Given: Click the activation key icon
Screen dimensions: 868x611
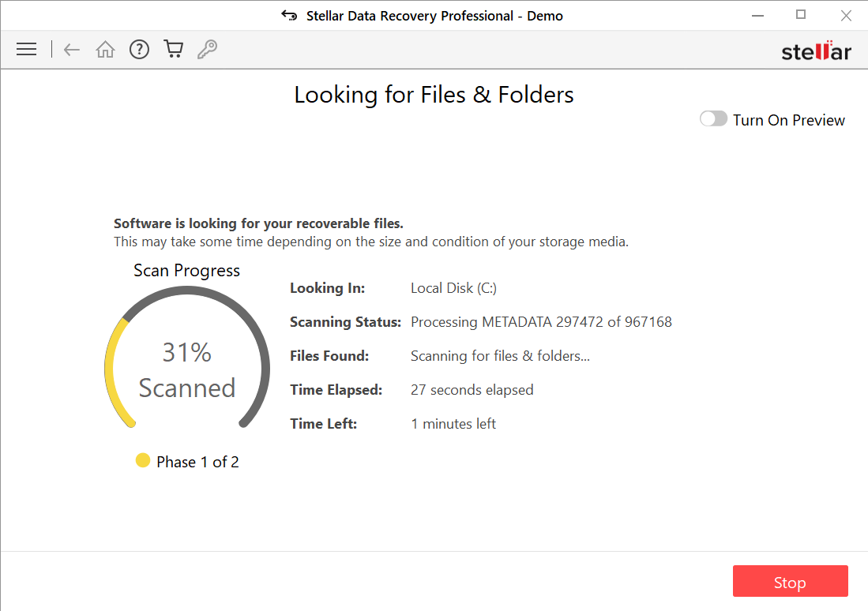Looking at the screenshot, I should [207, 50].
